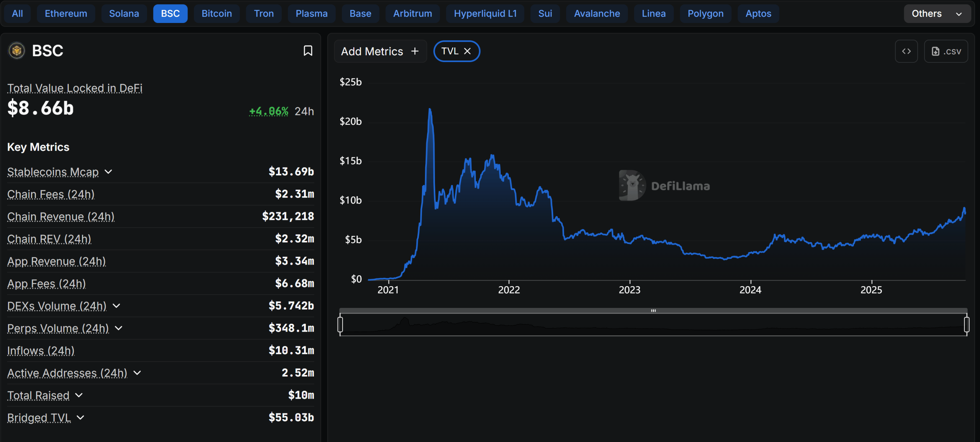Select the Solana chain tab
The width and height of the screenshot is (980, 442).
point(124,14)
